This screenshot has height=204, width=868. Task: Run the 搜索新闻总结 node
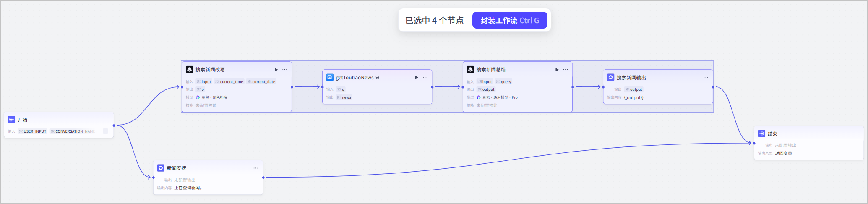tap(557, 70)
